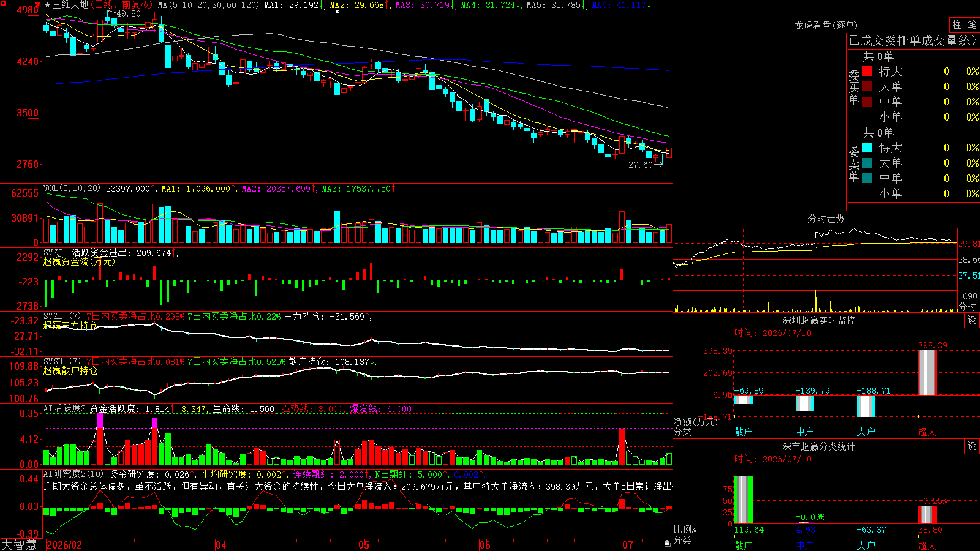The width and height of the screenshot is (980, 551).
Task: Click the lock icon at the time axis end
Action: (x=667, y=544)
